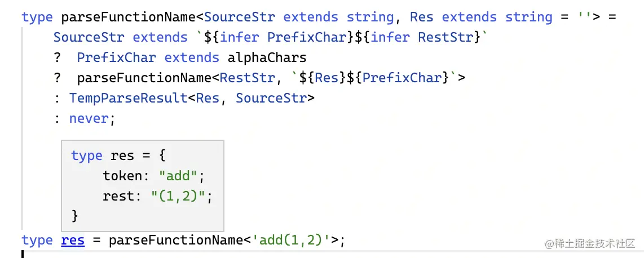Viewport: 644px width, 258px height.
Task: Click the Res extends string parameter
Action: [481, 17]
